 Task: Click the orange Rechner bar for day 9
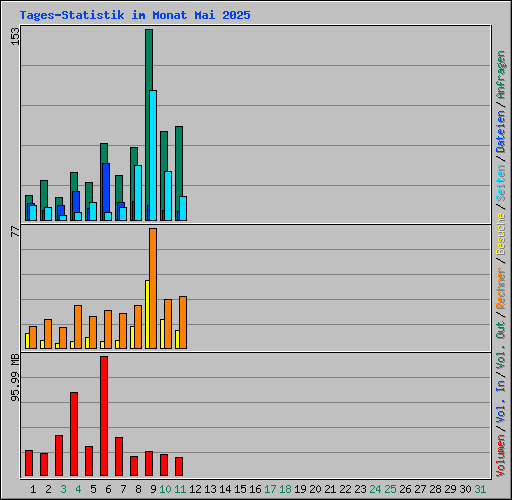153,288
